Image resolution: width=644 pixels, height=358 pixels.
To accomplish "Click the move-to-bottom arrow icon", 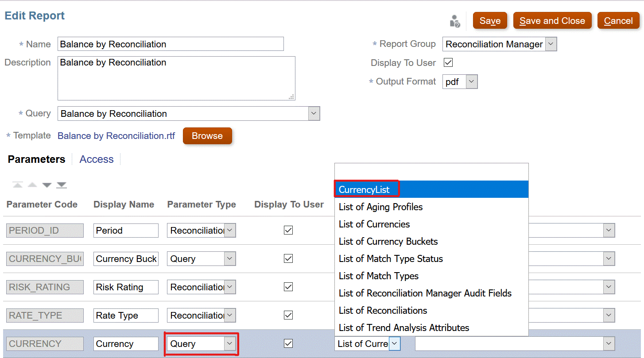I will 62,185.
